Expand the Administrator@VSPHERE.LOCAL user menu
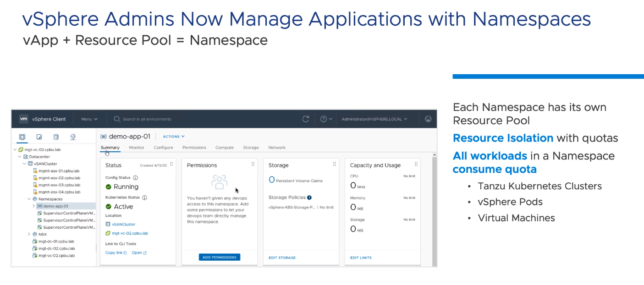Image resolution: width=644 pixels, height=285 pixels. point(374,119)
